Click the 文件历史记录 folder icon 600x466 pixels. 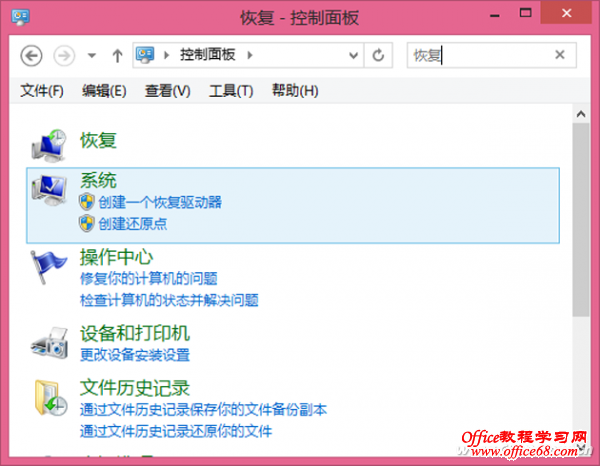pyautogui.click(x=51, y=398)
